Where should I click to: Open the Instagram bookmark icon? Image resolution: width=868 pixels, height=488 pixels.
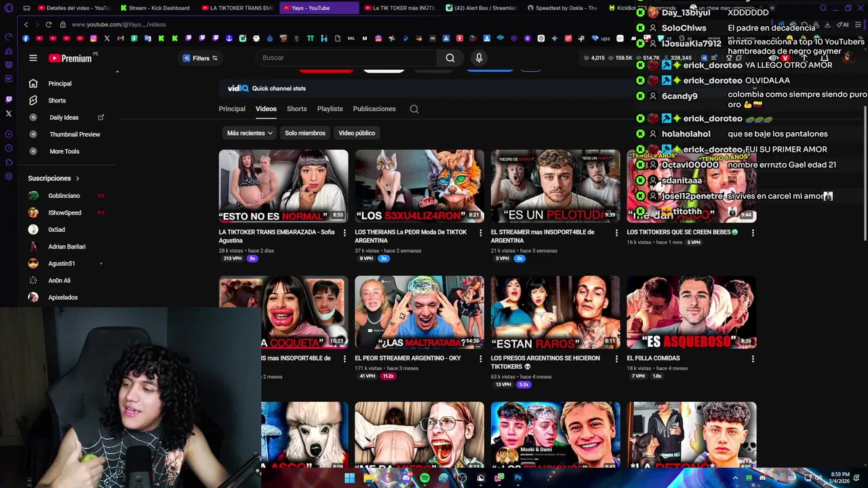coord(93,39)
